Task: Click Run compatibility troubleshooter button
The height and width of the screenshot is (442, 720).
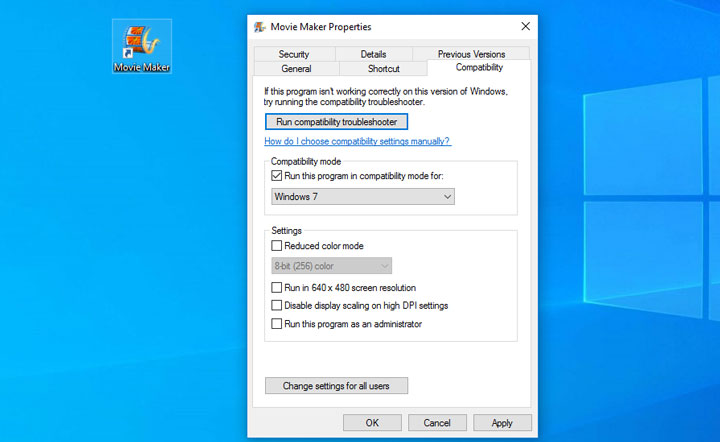Action: pyautogui.click(x=336, y=122)
